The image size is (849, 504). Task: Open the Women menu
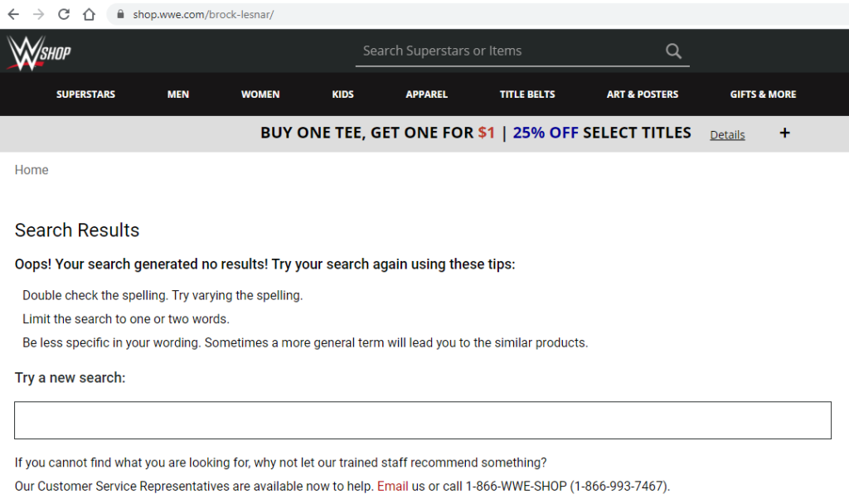[260, 94]
